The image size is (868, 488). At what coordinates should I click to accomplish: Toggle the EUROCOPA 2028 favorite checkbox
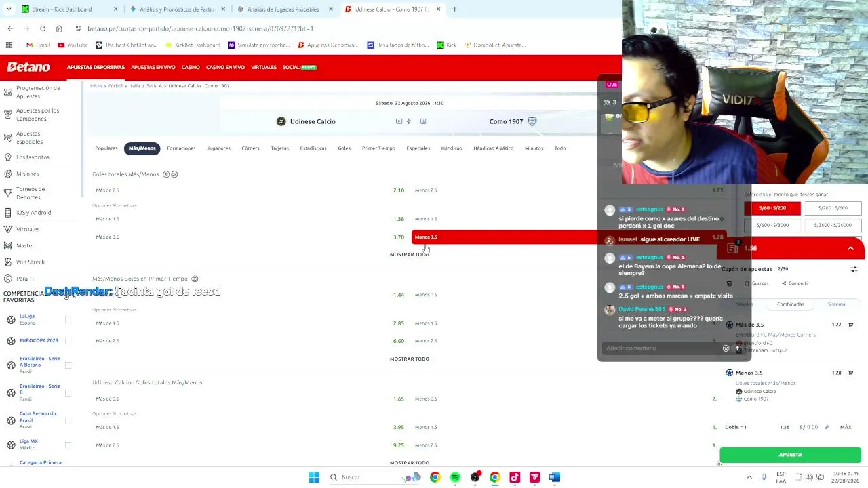coord(68,340)
